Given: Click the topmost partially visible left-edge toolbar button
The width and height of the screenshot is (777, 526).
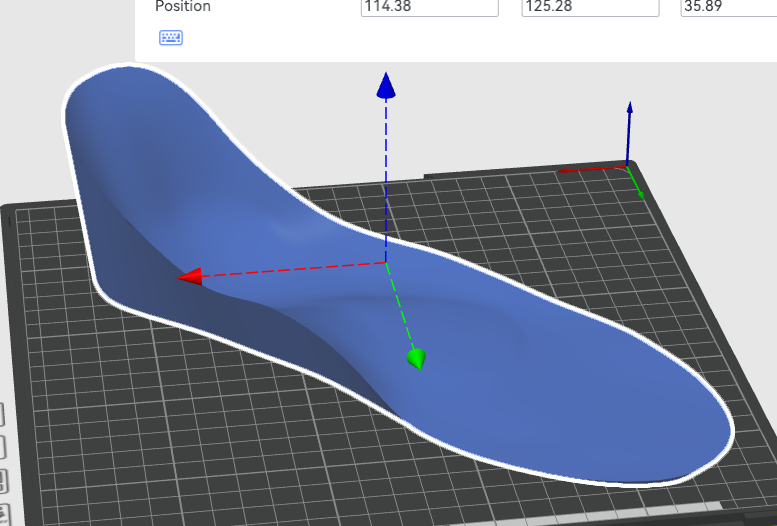Looking at the screenshot, I should (x=2, y=414).
